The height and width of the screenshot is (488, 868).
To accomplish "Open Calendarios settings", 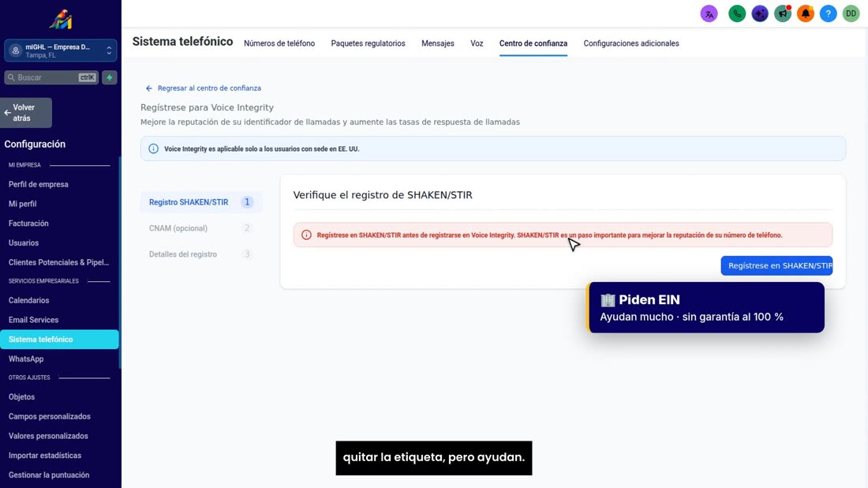I will point(28,300).
